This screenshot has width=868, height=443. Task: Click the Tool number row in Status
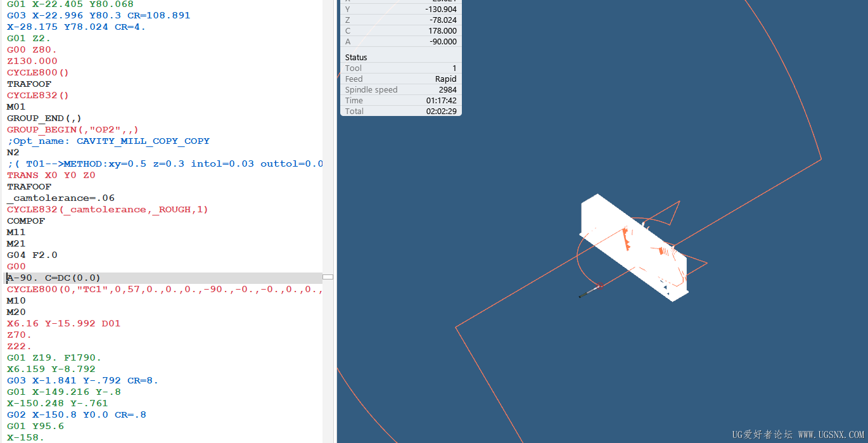400,68
